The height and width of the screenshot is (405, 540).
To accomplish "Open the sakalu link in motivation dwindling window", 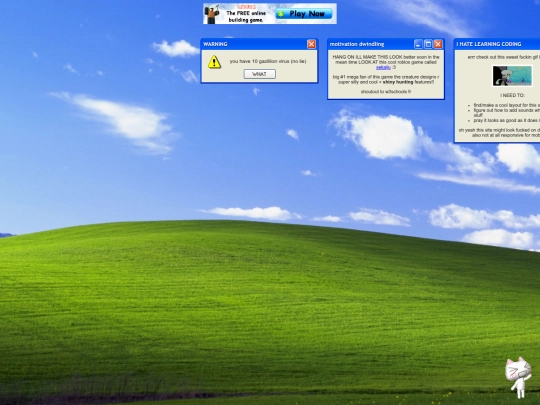I will (383, 68).
